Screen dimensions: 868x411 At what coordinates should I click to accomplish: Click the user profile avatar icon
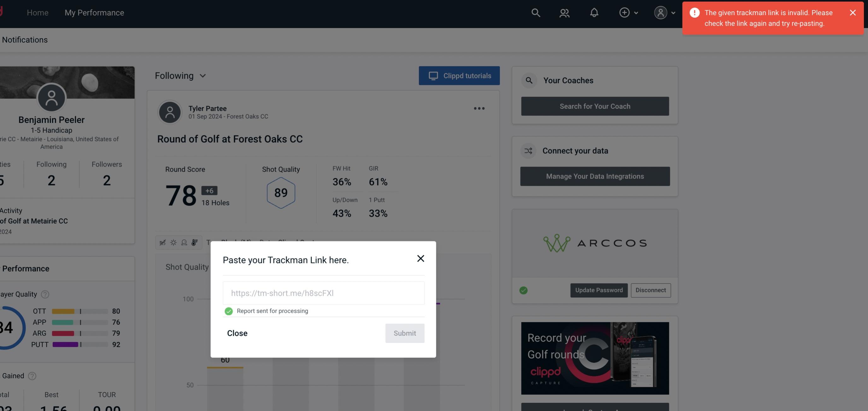[660, 12]
